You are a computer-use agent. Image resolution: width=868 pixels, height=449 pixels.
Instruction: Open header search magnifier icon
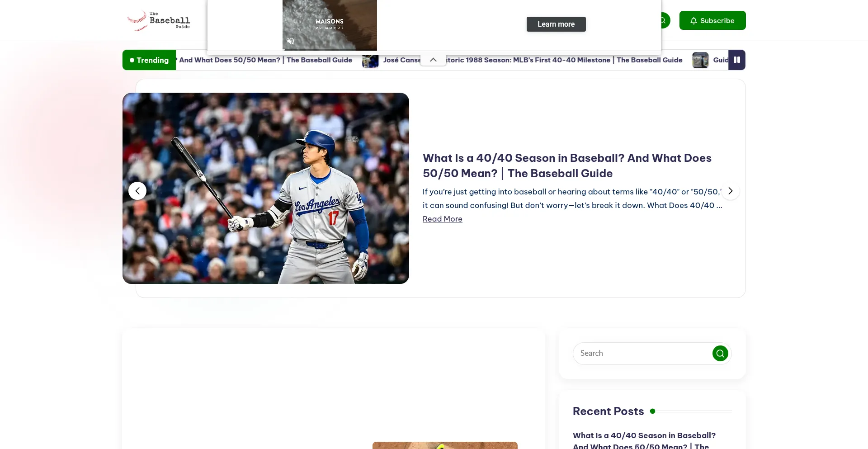(x=663, y=20)
